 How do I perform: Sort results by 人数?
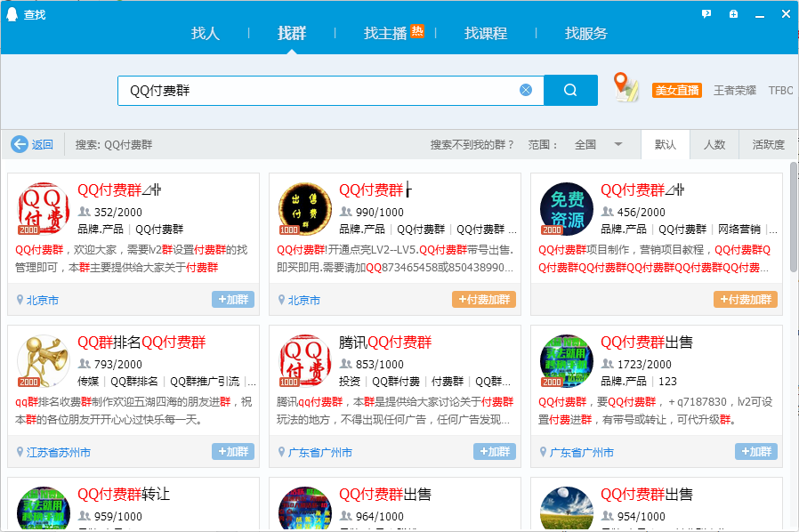click(714, 145)
